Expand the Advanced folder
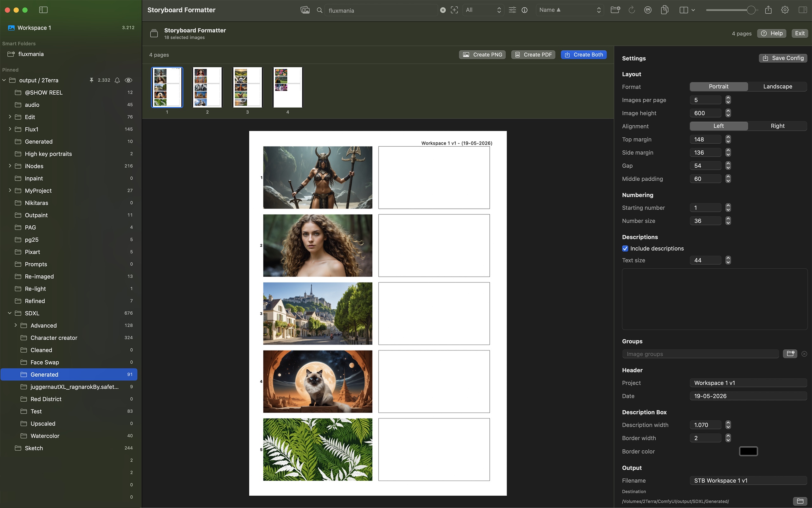 (16, 325)
